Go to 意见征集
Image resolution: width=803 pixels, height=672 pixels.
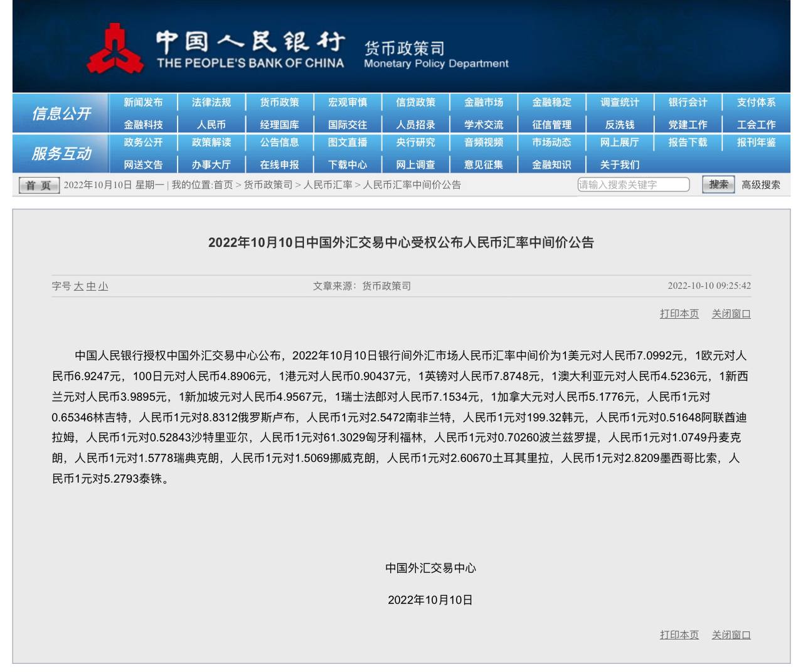(x=484, y=164)
